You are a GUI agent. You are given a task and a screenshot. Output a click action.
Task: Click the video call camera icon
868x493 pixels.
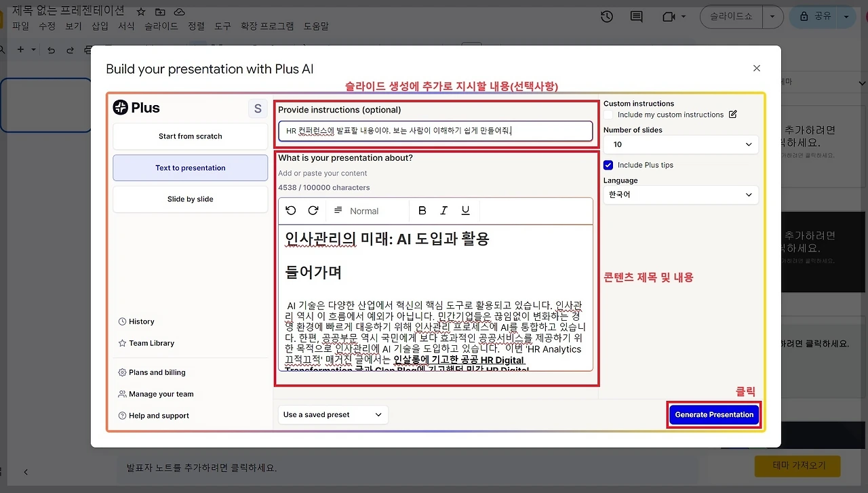pyautogui.click(x=669, y=16)
